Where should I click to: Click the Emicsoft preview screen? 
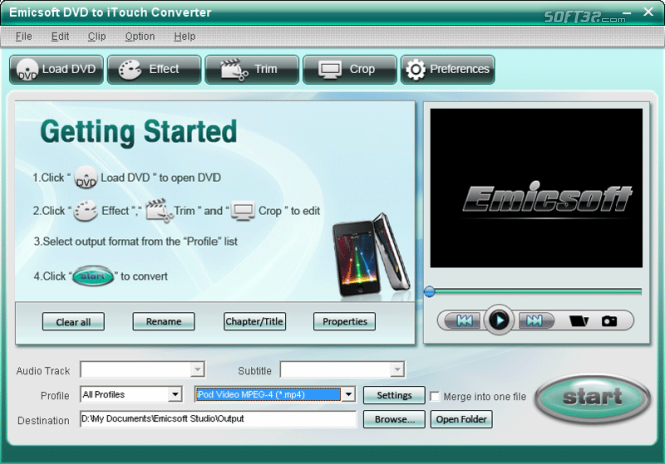click(536, 188)
